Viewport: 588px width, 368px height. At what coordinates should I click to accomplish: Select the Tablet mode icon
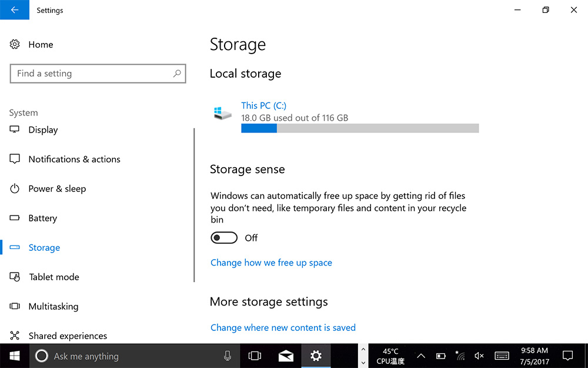(x=15, y=277)
